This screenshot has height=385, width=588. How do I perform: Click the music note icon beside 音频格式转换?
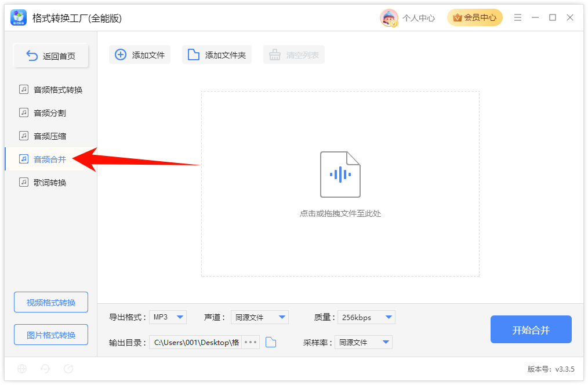click(x=24, y=89)
